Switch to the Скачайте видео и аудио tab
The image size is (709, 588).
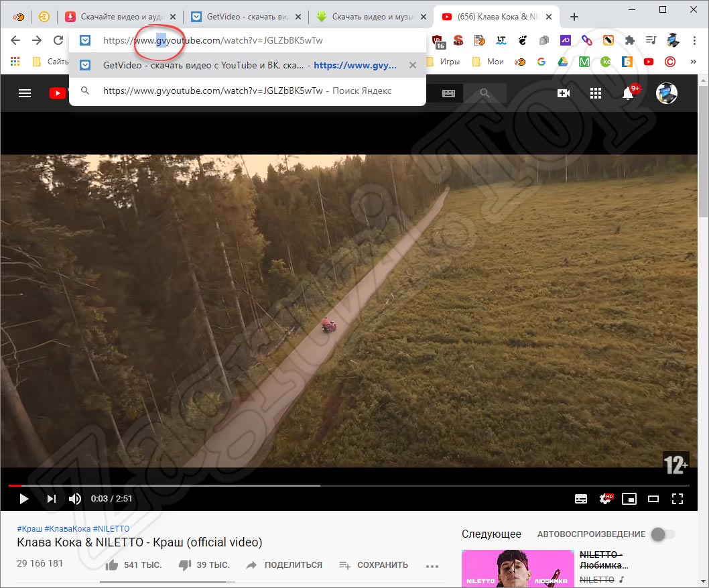coord(120,17)
